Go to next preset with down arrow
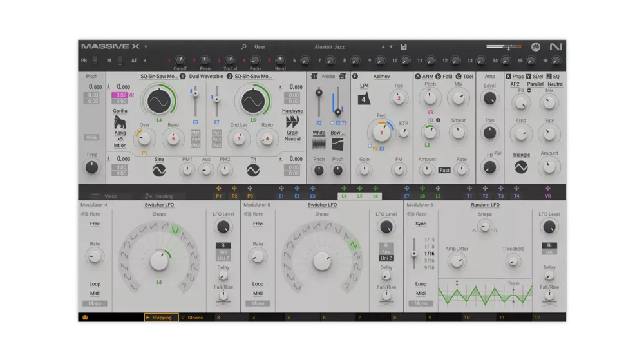This screenshot has width=644, height=362. [x=391, y=47]
